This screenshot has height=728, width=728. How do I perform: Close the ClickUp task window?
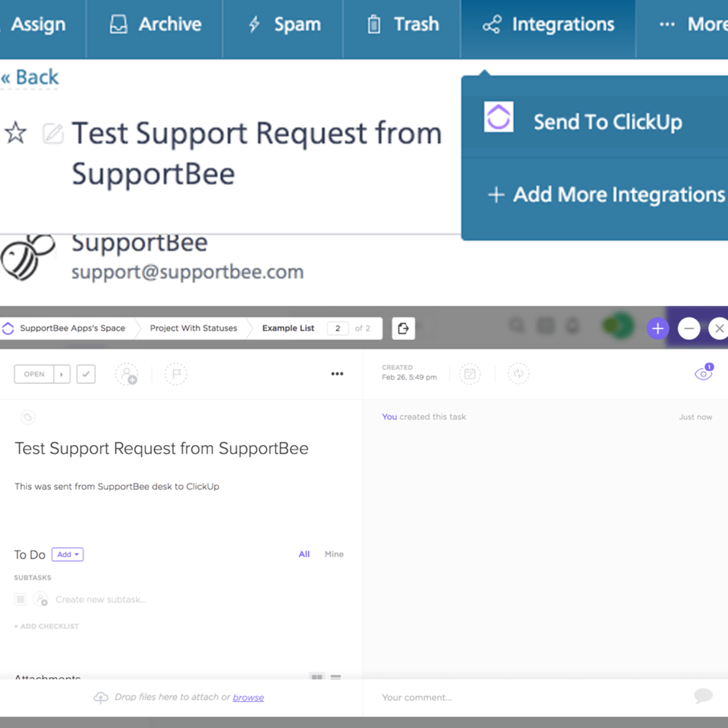(719, 329)
